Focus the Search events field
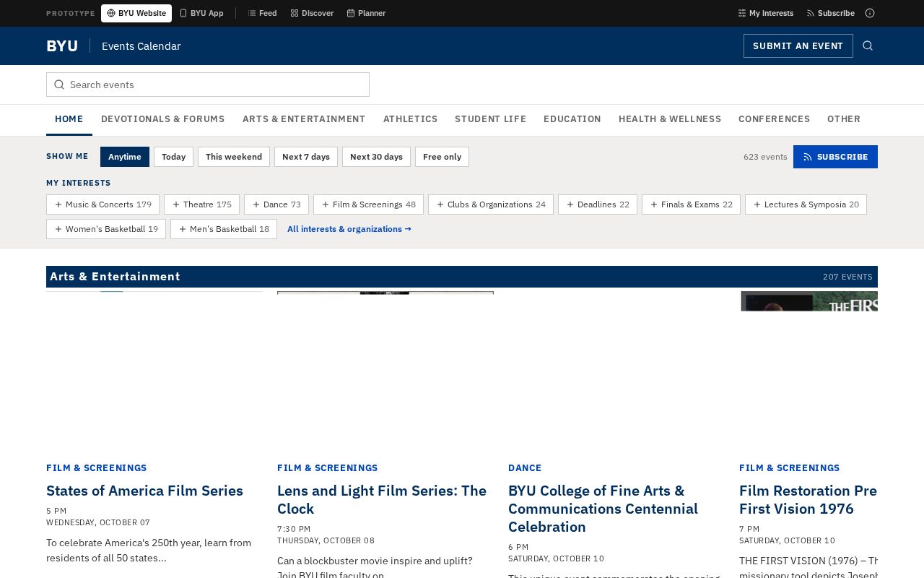924x578 pixels. [x=208, y=85]
